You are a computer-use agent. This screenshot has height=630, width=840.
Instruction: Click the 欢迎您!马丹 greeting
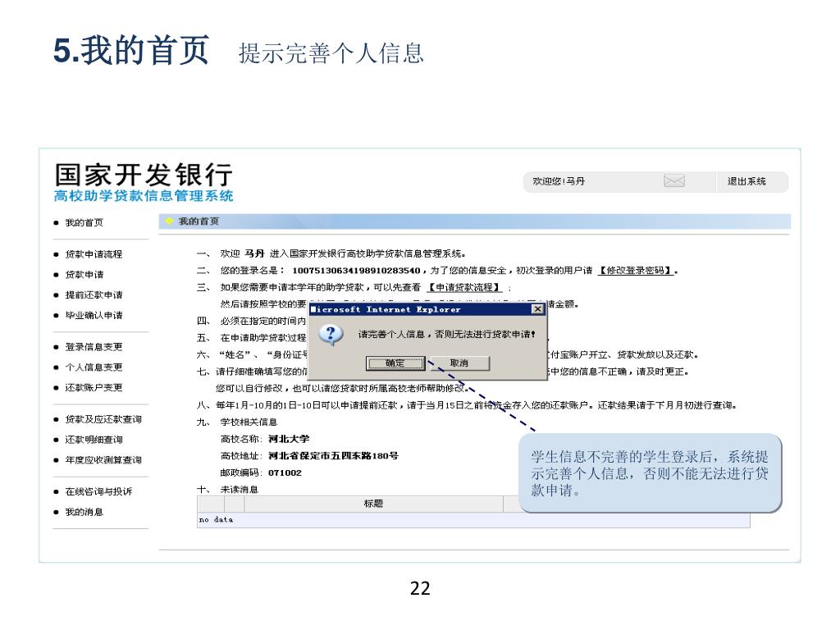558,181
